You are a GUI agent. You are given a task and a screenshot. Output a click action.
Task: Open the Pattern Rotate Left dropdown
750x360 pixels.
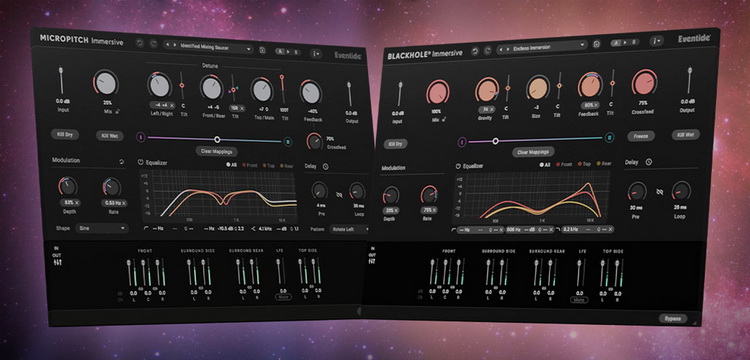[x=350, y=229]
